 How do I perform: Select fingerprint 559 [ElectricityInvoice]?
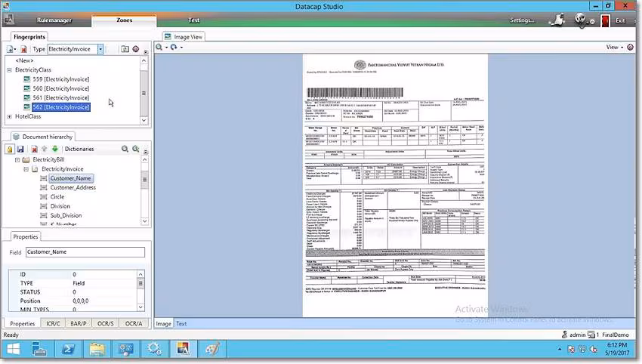61,79
